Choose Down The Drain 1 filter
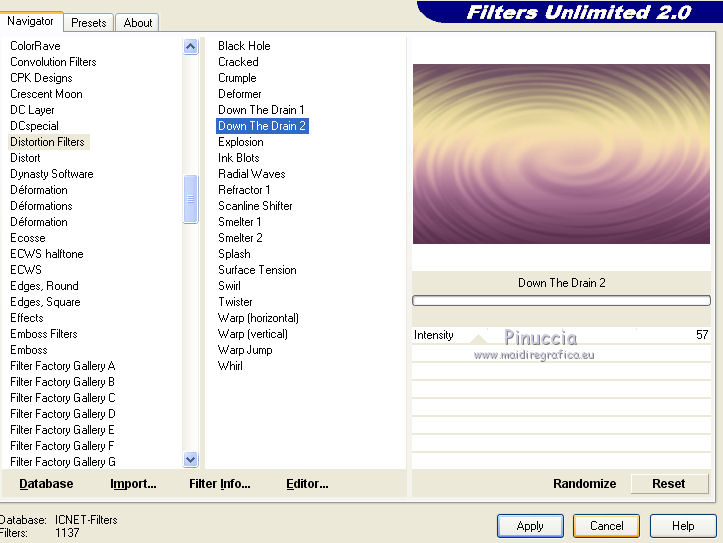The width and height of the screenshot is (723, 543). point(261,110)
